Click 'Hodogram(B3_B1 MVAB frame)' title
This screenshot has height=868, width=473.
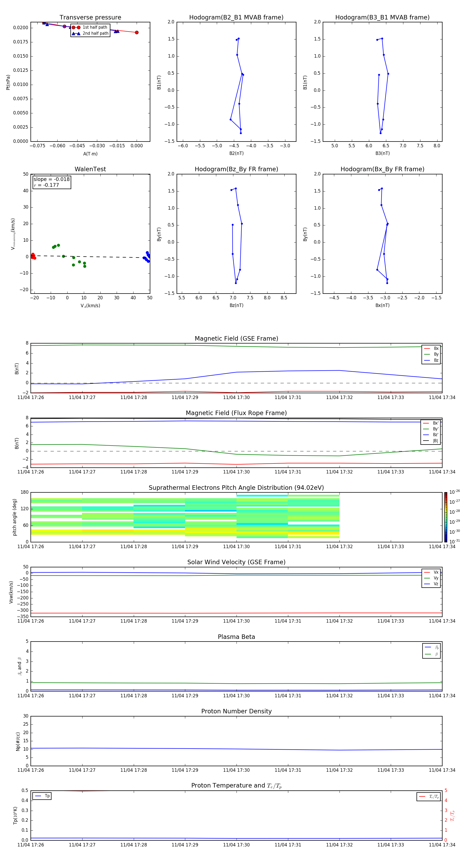(382, 17)
